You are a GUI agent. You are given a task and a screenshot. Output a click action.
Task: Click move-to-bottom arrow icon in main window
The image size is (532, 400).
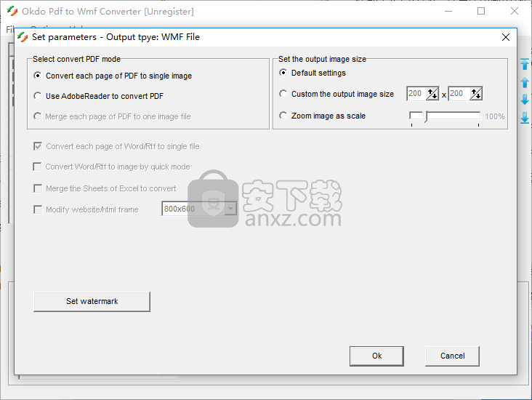point(525,118)
